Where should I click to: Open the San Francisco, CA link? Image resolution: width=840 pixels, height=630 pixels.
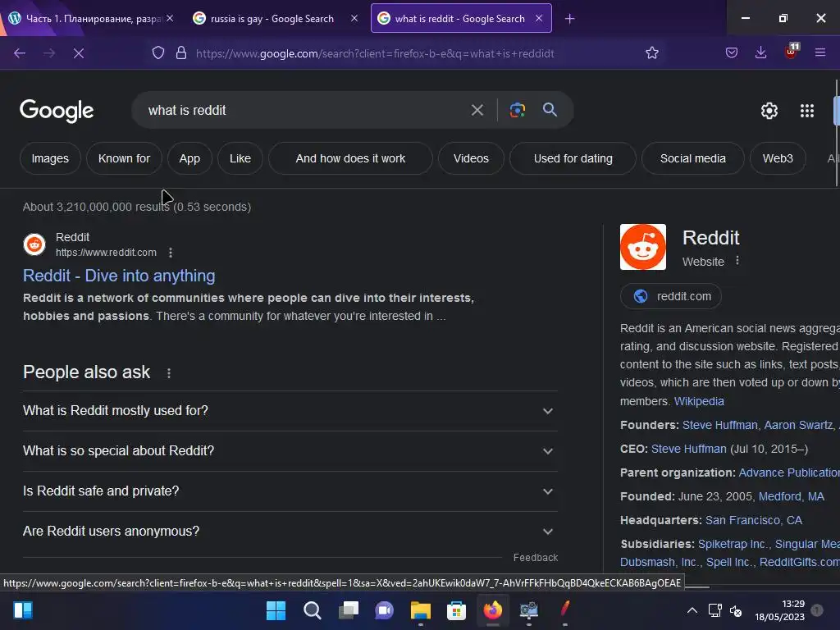coord(753,520)
